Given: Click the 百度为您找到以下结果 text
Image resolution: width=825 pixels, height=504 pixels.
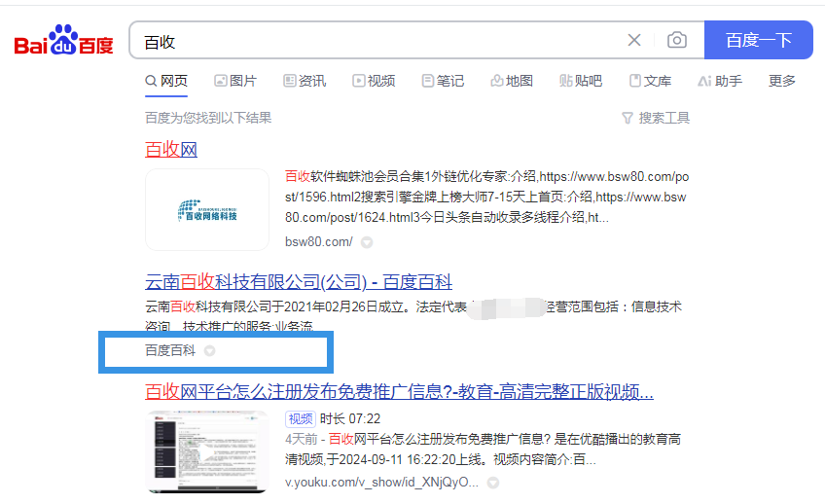Looking at the screenshot, I should tap(208, 118).
